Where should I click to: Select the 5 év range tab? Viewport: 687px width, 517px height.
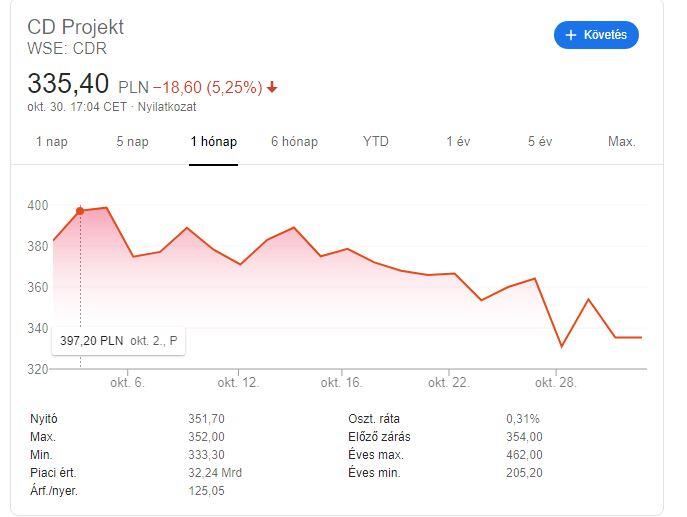tap(540, 142)
